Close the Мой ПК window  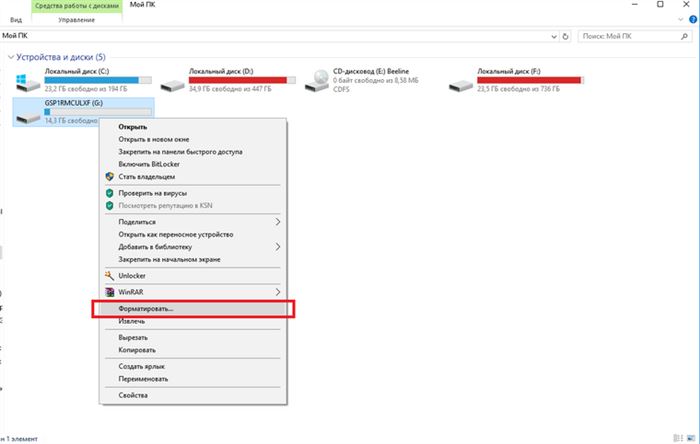(x=687, y=4)
